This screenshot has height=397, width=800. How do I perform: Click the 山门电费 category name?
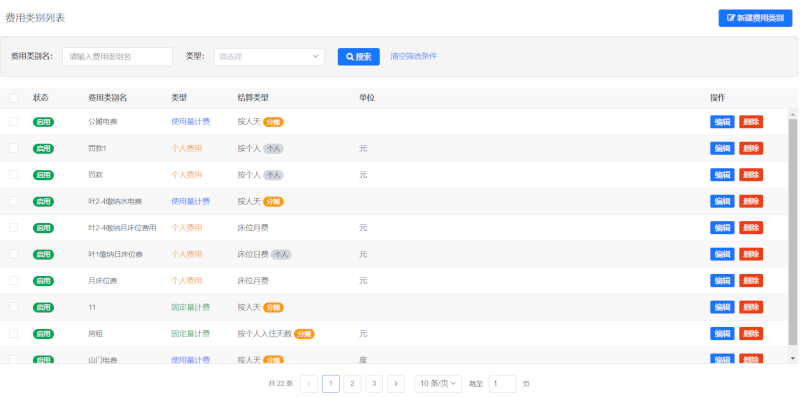click(103, 360)
